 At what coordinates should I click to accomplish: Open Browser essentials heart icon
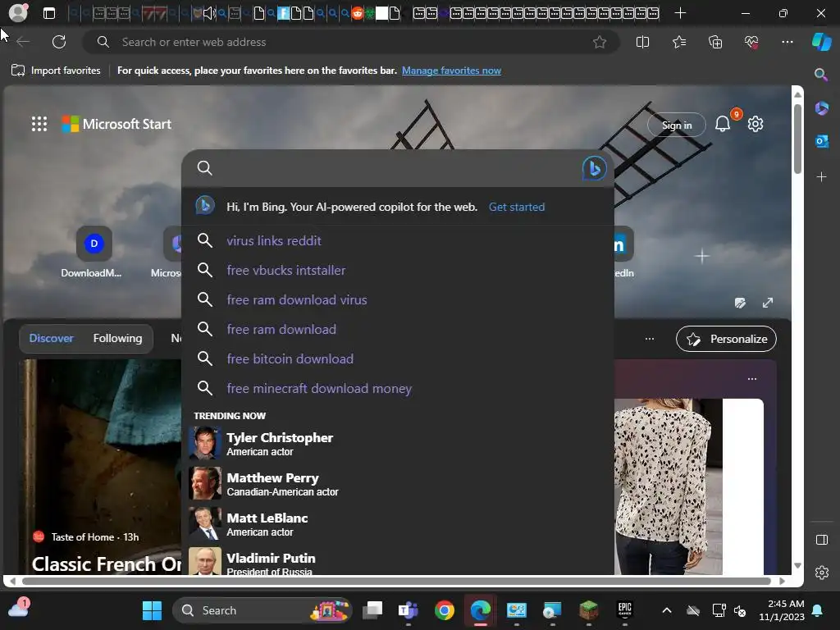point(751,42)
